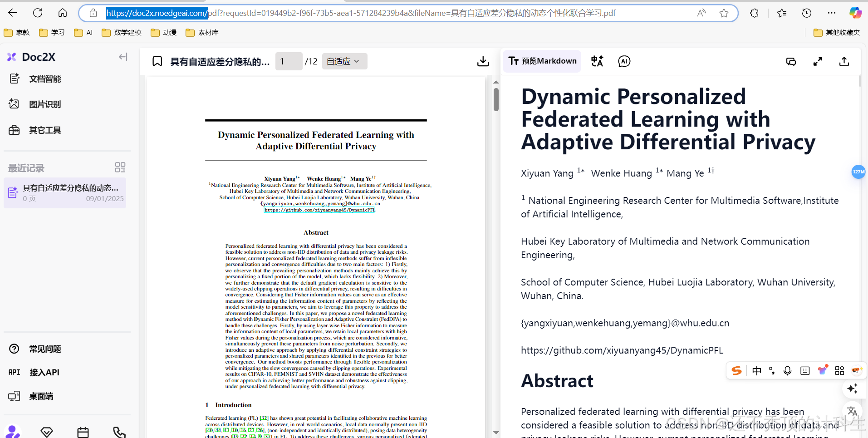Switch recent records to grid view
The image size is (868, 438).
120,167
